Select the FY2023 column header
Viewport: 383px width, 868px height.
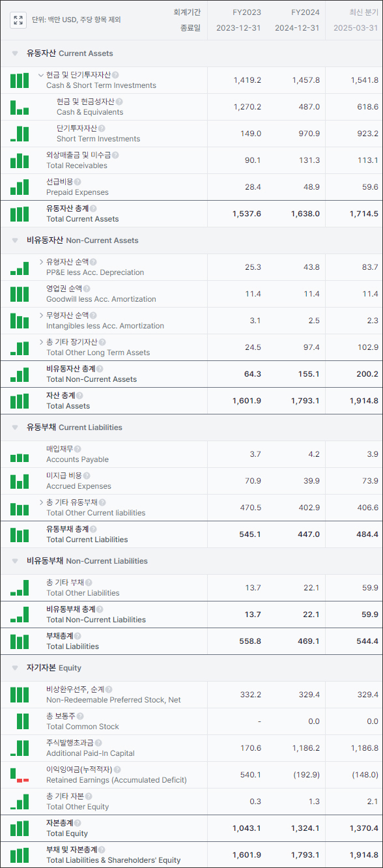(x=247, y=12)
